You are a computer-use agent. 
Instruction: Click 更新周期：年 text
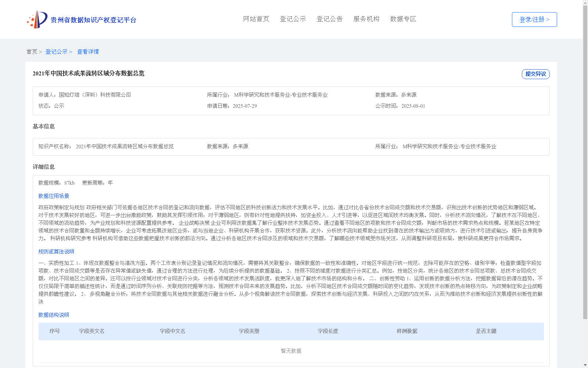[97, 183]
